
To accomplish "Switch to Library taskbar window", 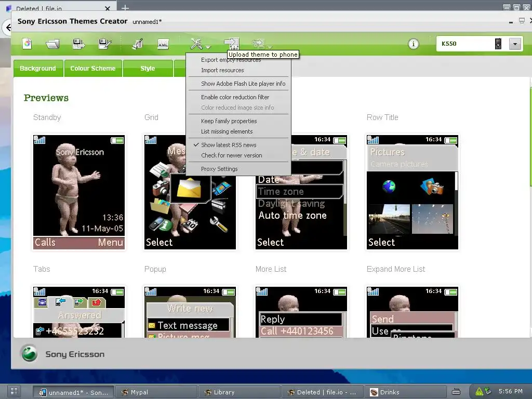I will coord(240,392).
